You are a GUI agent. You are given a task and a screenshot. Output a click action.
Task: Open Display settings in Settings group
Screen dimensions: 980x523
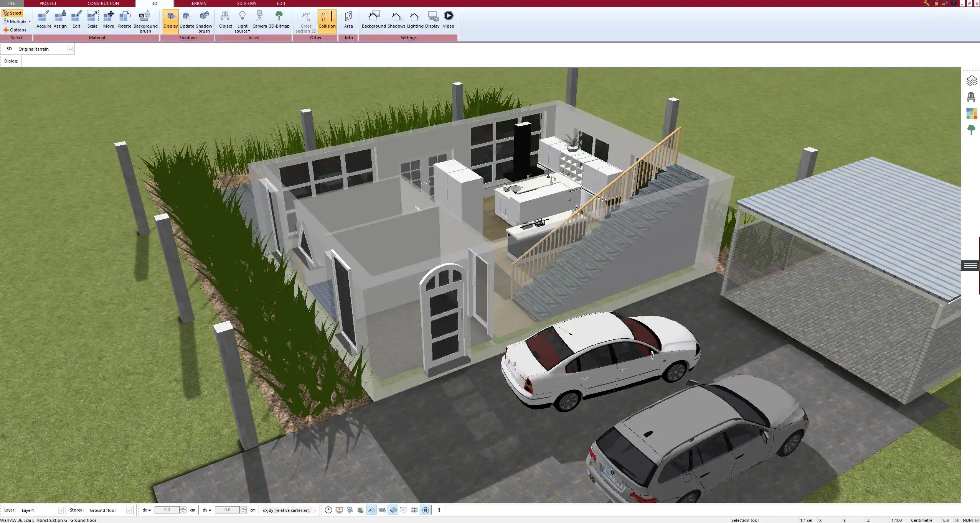pyautogui.click(x=432, y=20)
